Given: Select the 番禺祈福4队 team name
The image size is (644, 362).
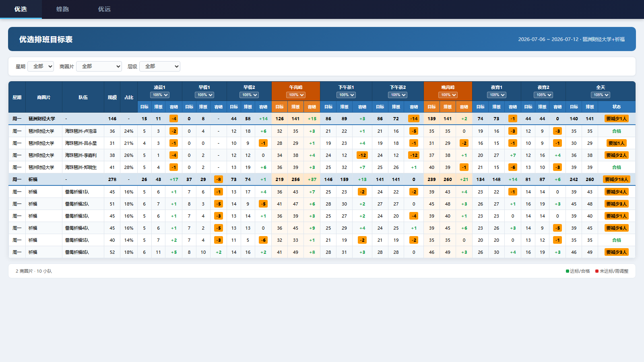Looking at the screenshot, I should tap(77, 228).
